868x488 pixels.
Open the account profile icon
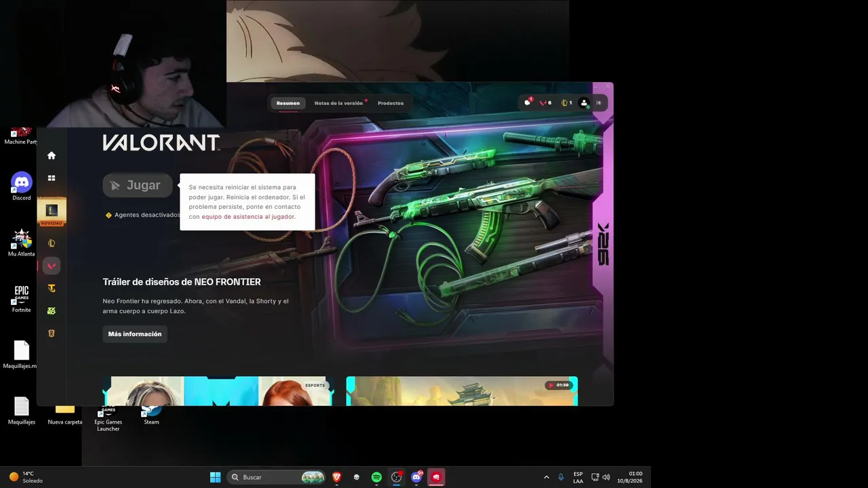[584, 103]
